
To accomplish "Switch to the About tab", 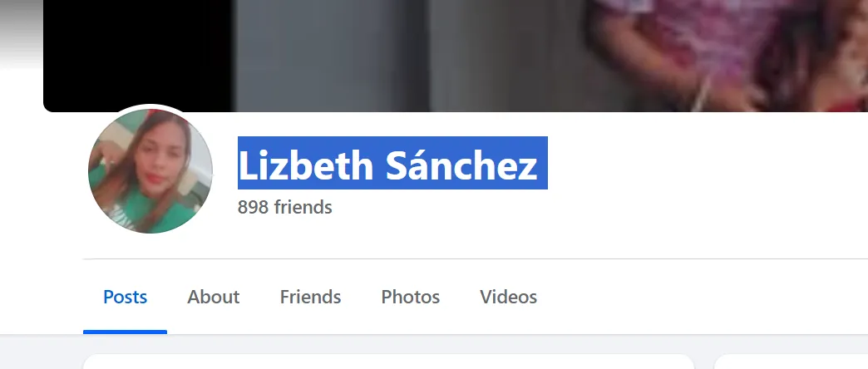I will (213, 297).
